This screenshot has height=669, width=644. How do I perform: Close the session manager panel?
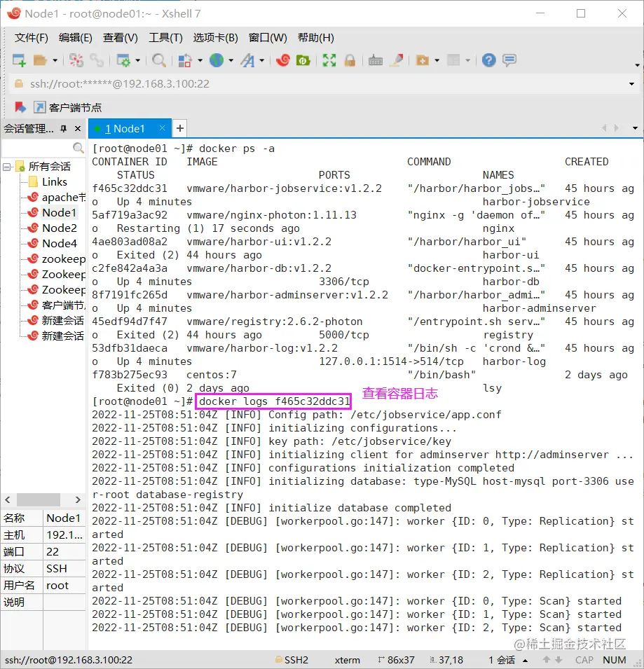[78, 128]
